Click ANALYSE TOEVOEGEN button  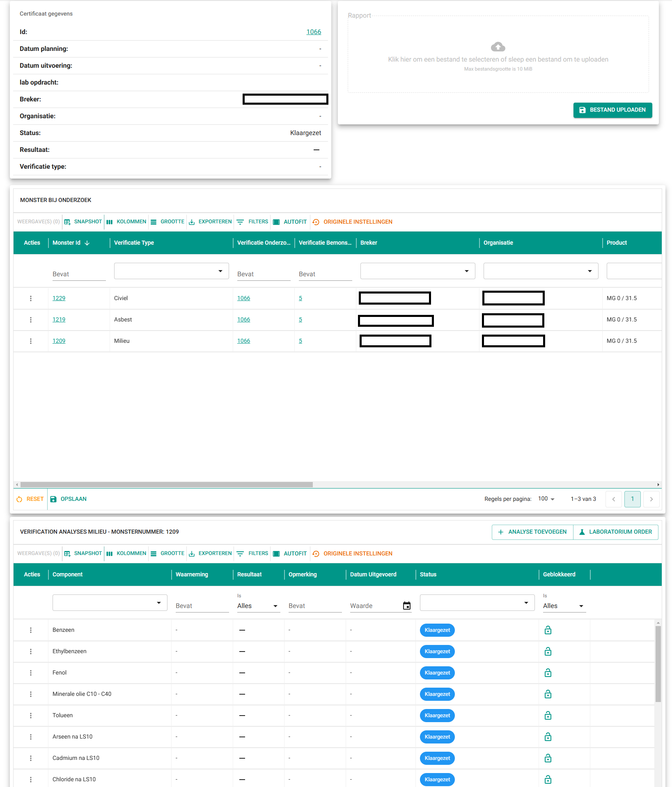tap(532, 532)
